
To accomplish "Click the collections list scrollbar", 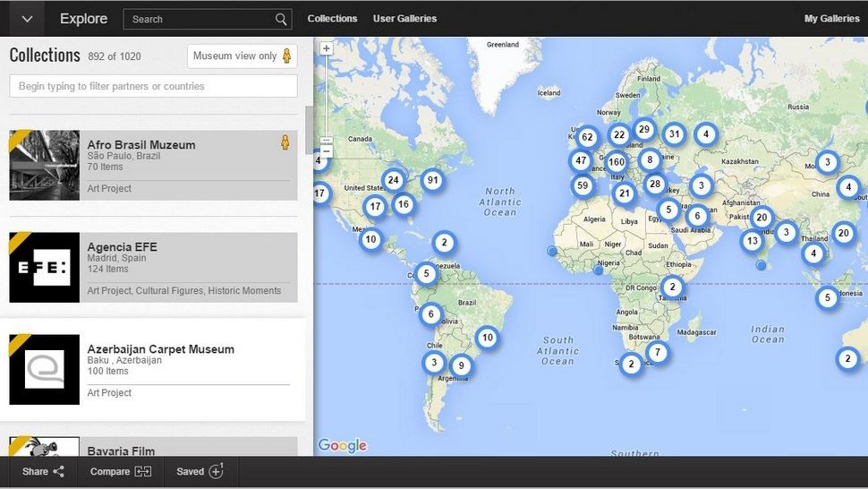I will (309, 130).
